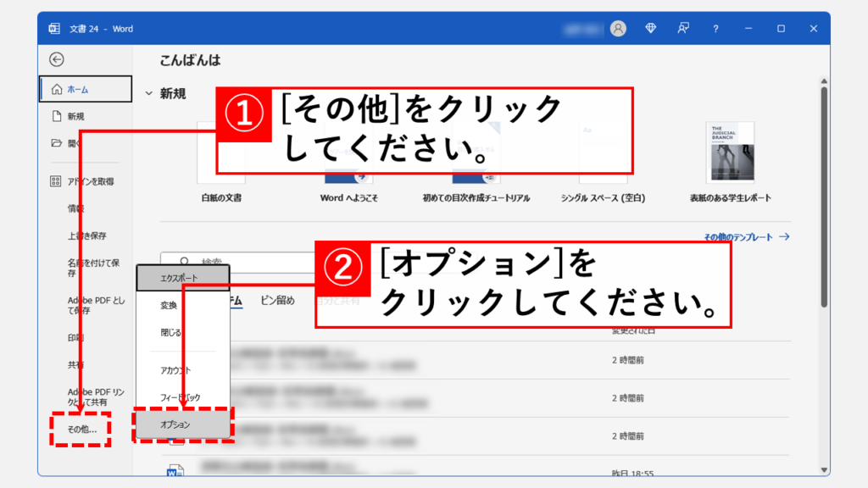This screenshot has height=488, width=868.
Task: Choose 名前を付けて保存 in the sidebar
Action: coord(93,268)
